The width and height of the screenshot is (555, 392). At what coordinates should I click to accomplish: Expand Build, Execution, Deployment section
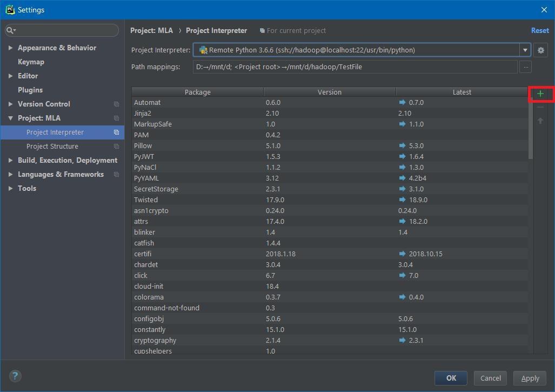10,161
